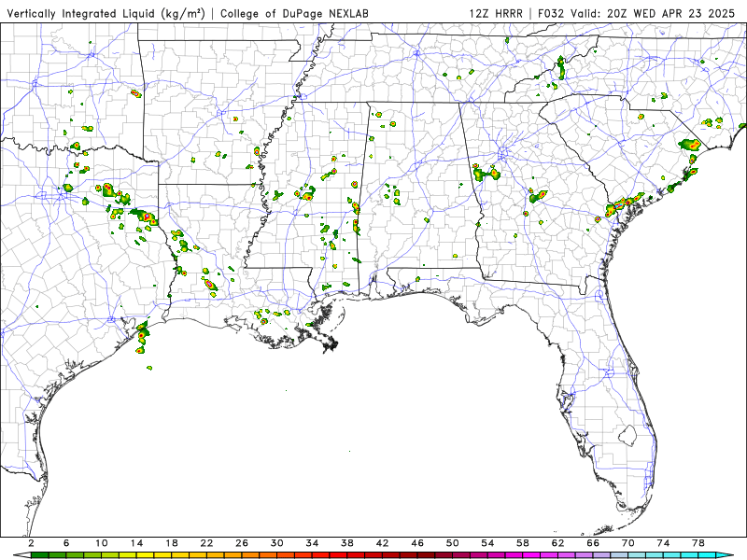Click the color scale value 38
This screenshot has height=560, width=747.
coord(347,543)
